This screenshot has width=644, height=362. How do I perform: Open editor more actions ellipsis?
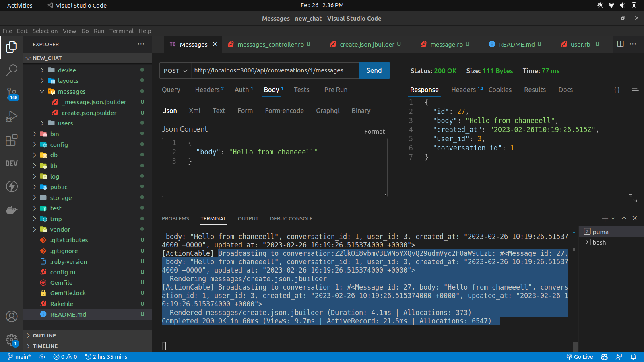coord(633,44)
